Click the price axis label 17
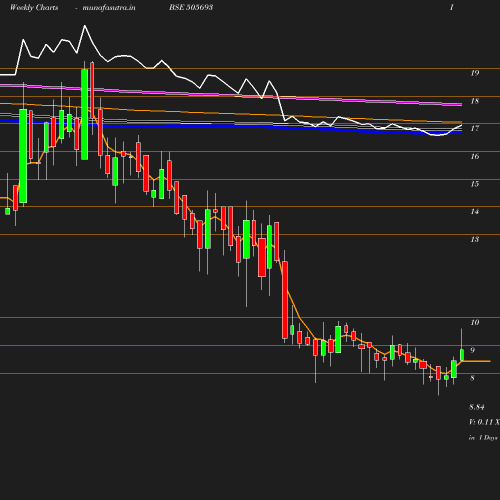500x500 pixels. point(475,128)
